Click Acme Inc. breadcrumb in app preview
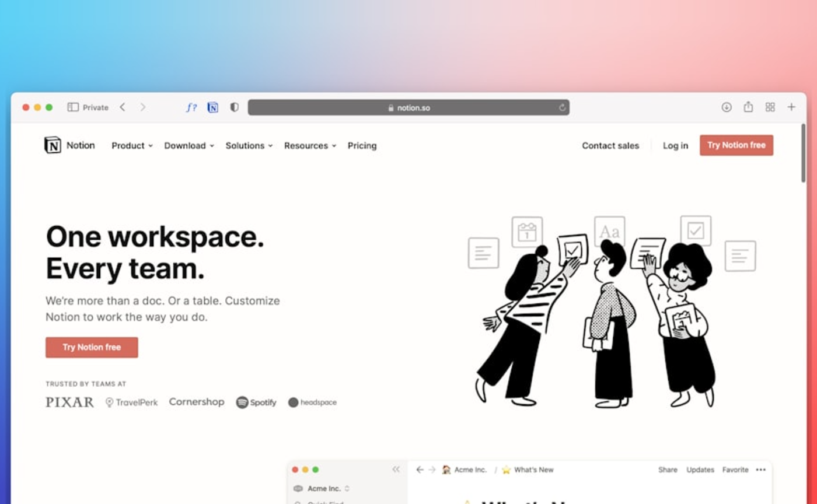The width and height of the screenshot is (817, 504). coord(464,470)
